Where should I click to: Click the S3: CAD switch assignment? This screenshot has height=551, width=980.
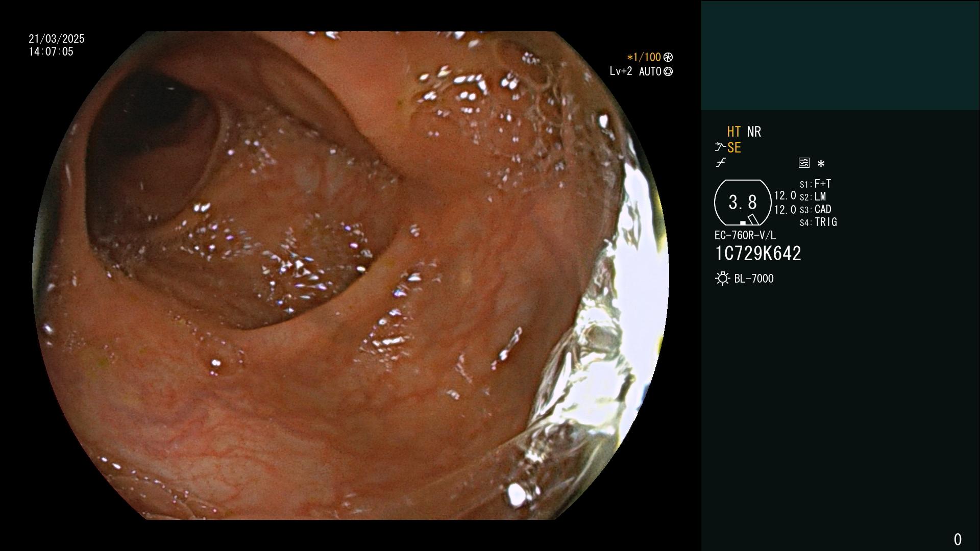(815, 209)
